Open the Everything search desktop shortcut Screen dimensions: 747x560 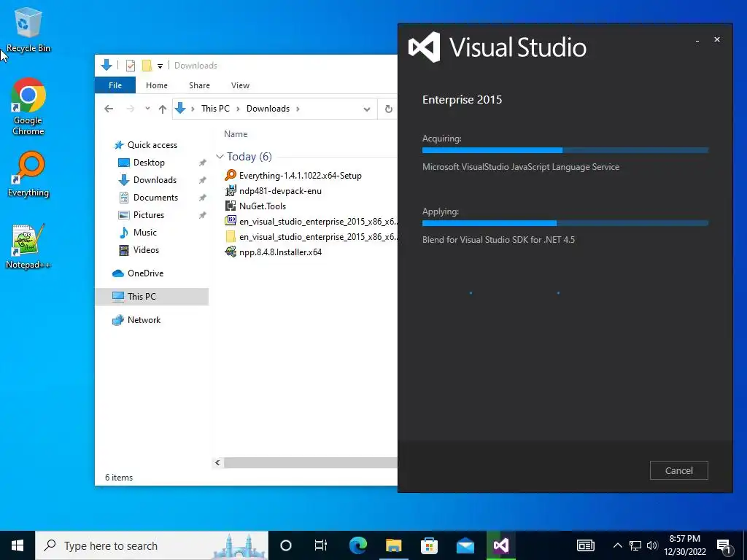(x=28, y=174)
